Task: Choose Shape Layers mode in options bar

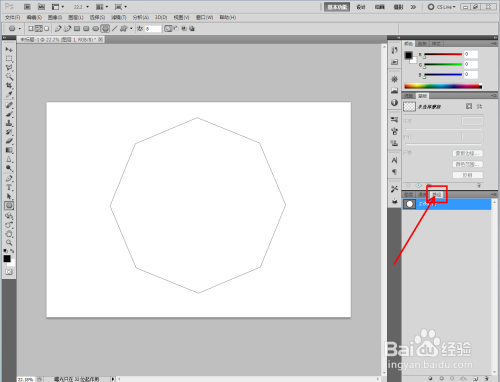Action: pyautogui.click(x=31, y=29)
